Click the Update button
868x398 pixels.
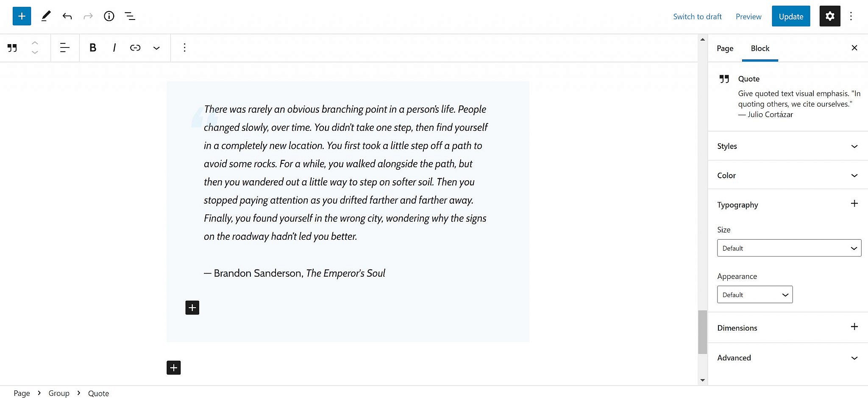pyautogui.click(x=790, y=17)
